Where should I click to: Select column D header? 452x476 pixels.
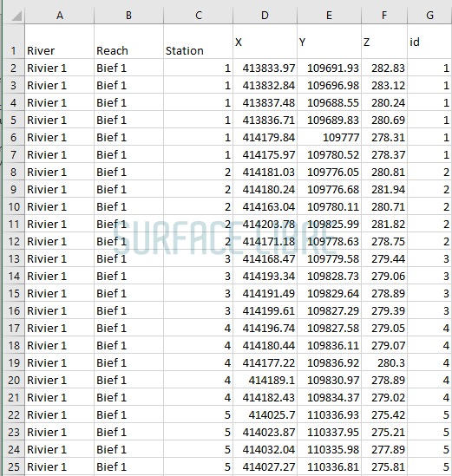coord(265,16)
